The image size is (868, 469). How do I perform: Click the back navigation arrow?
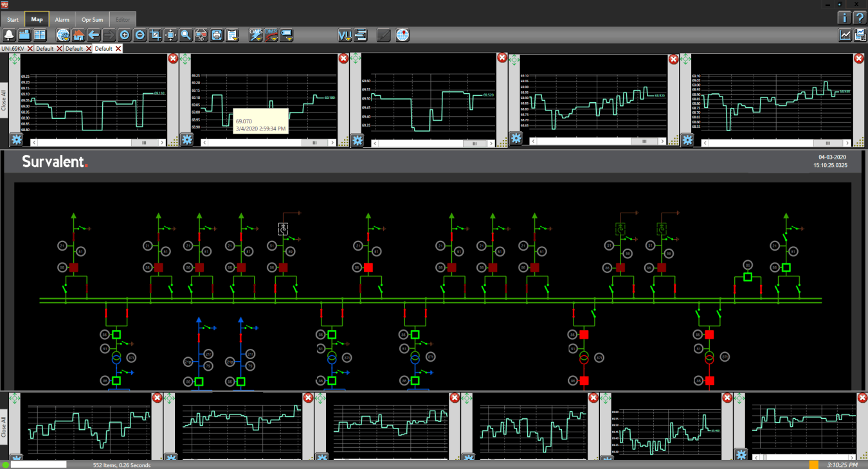tap(94, 35)
